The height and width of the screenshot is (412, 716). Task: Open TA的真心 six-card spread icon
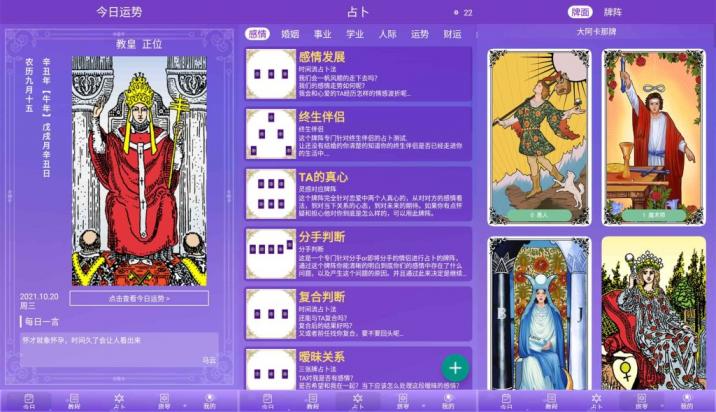(271, 194)
